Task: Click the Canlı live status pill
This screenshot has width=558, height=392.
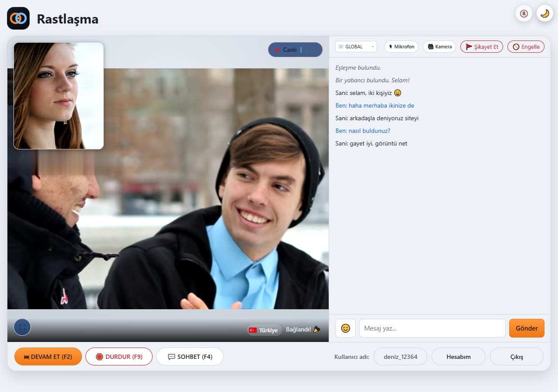Action: click(295, 50)
